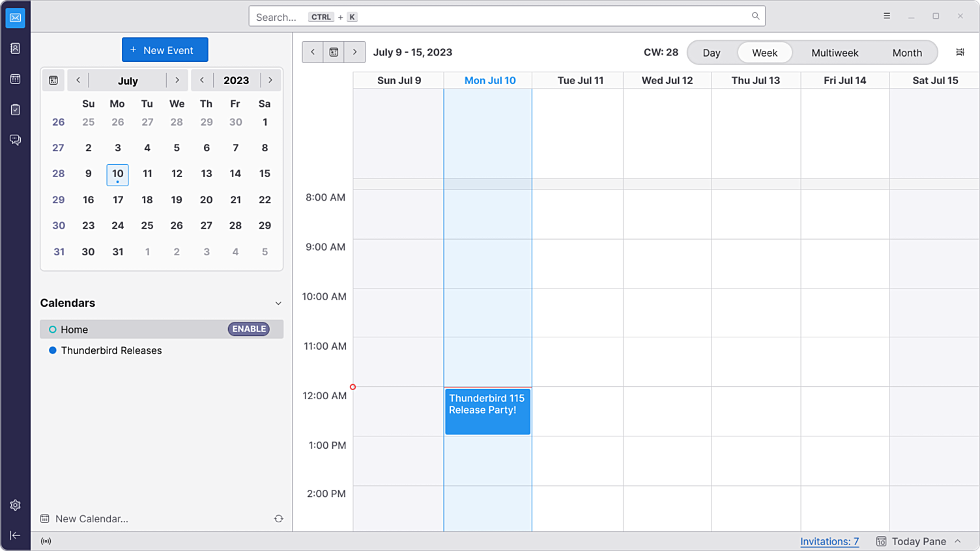Select July 22 in mini calendar
Viewport: 980px width, 551px height.
click(265, 200)
